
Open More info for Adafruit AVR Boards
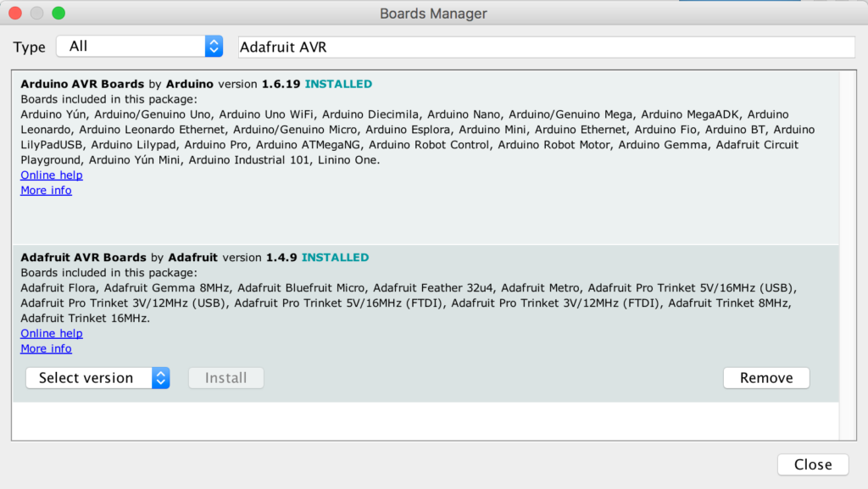point(46,348)
